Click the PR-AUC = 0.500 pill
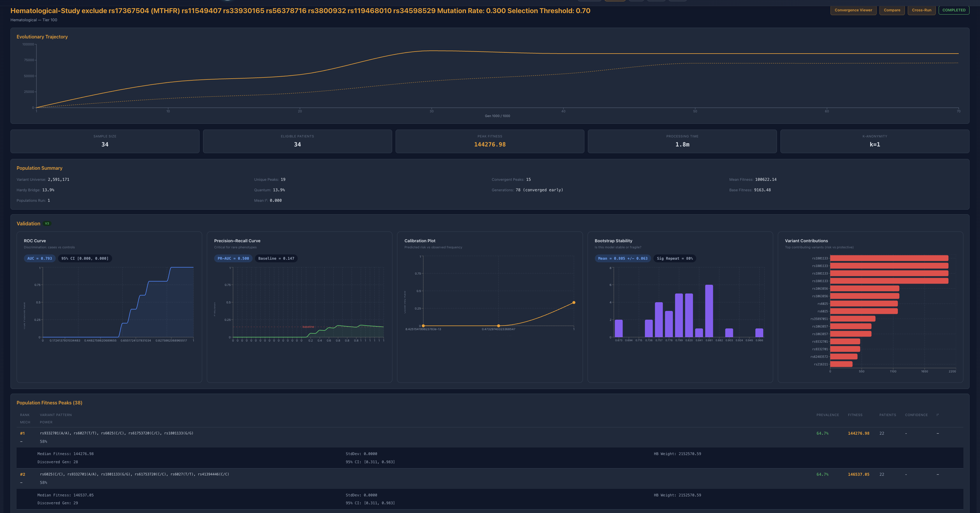980x513 pixels. 233,259
